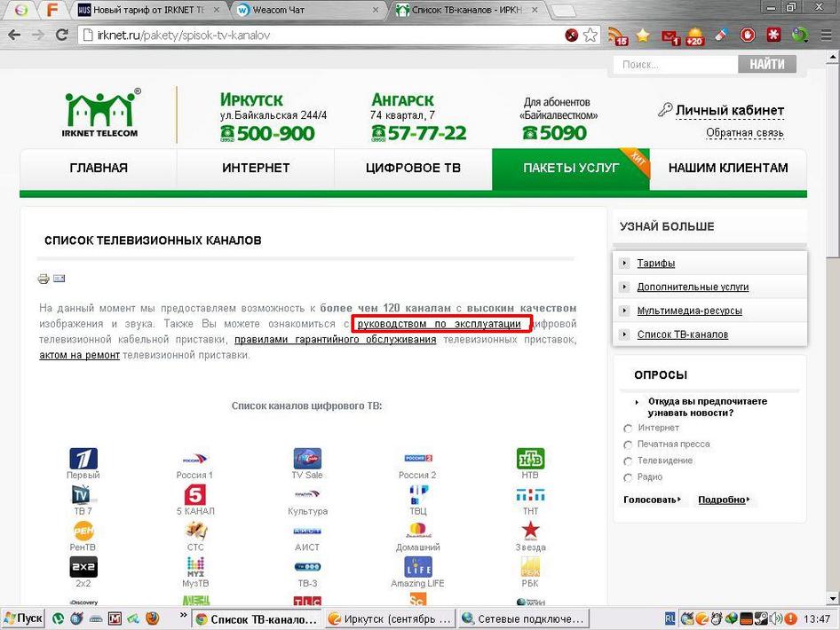The height and width of the screenshot is (630, 840).
Task: Open the НАШИМ КЛИЕНТАМ menu item
Action: [728, 168]
